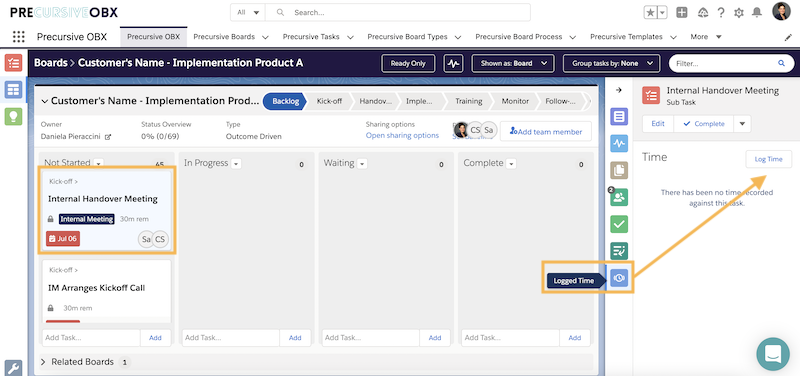Collapse the task side panel arrow
This screenshot has height=376, width=800.
[x=619, y=90]
